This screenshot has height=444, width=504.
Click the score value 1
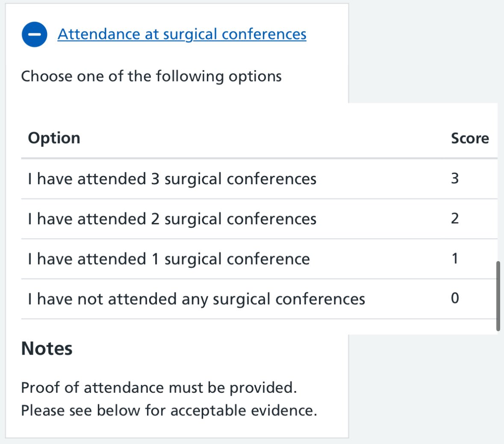click(455, 259)
